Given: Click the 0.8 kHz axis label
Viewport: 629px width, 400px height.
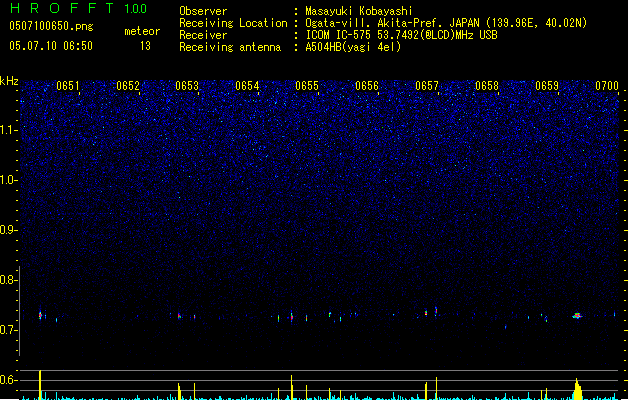Looking at the screenshot, I should tap(9, 280).
